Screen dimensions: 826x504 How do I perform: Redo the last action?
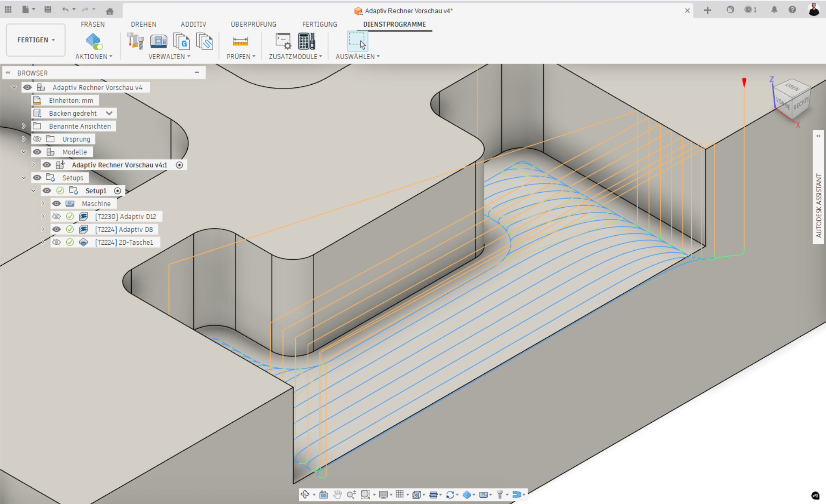click(85, 9)
